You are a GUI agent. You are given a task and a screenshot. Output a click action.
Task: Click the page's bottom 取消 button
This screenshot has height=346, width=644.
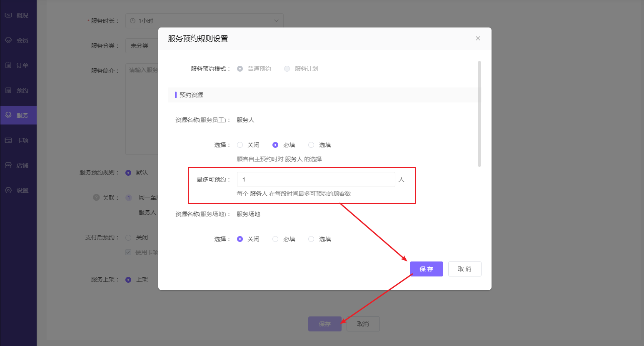[363, 324]
